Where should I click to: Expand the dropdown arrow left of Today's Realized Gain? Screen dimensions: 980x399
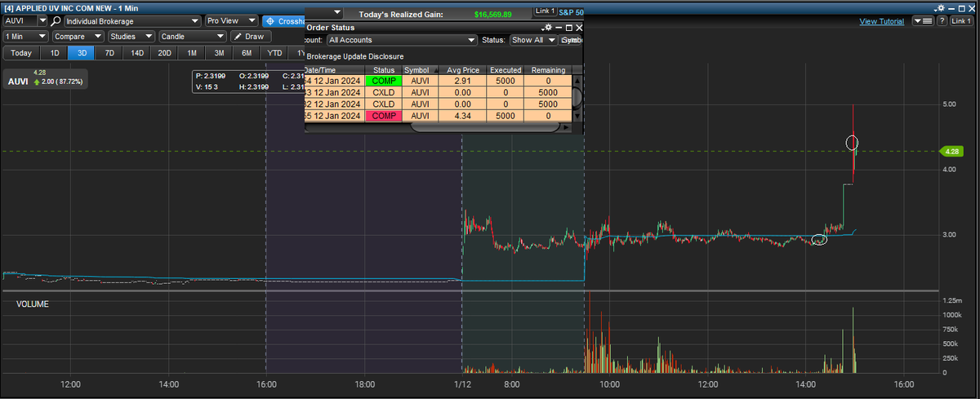(338, 12)
